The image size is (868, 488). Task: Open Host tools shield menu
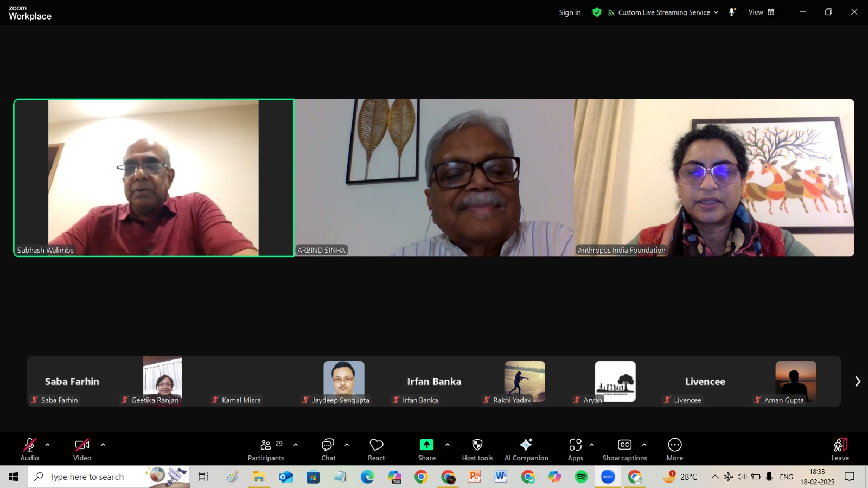[477, 450]
